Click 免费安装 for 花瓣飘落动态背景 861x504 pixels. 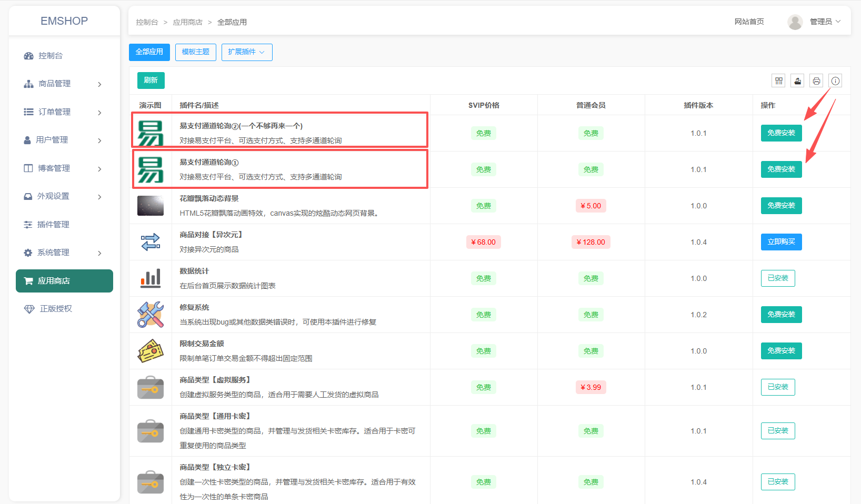point(781,206)
